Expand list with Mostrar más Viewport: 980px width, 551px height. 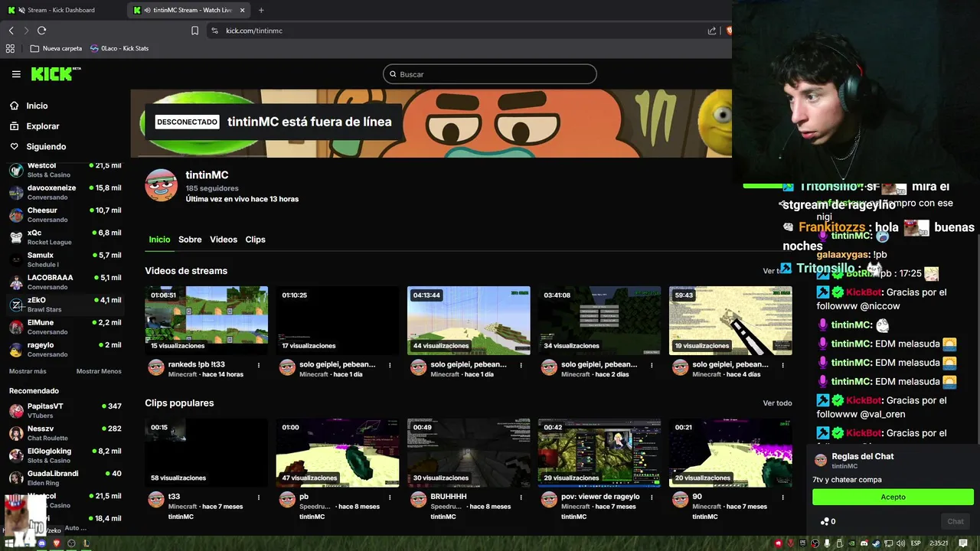pyautogui.click(x=28, y=371)
